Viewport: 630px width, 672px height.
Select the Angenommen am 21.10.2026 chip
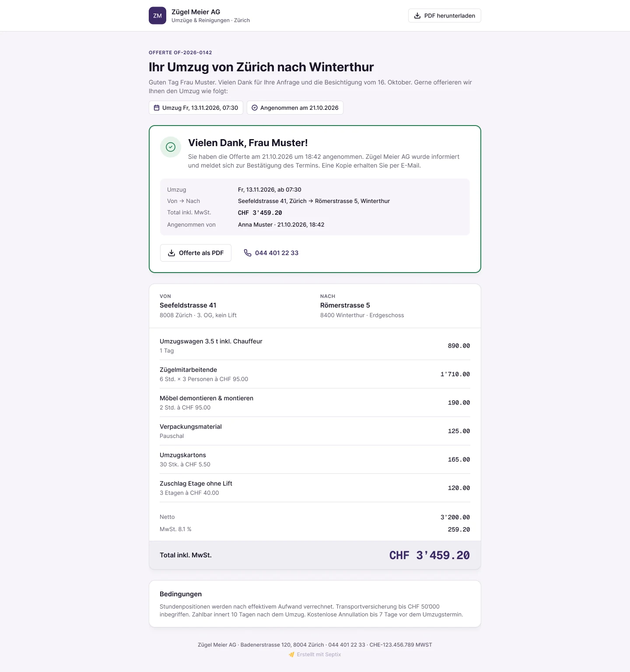tap(295, 108)
